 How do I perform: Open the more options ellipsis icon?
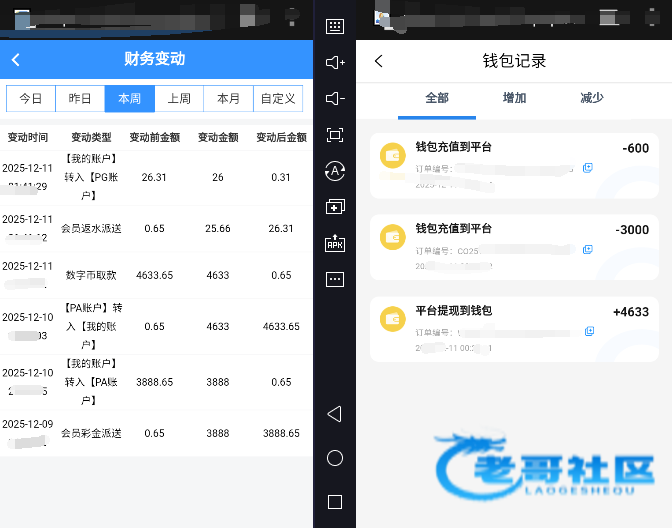(x=335, y=279)
